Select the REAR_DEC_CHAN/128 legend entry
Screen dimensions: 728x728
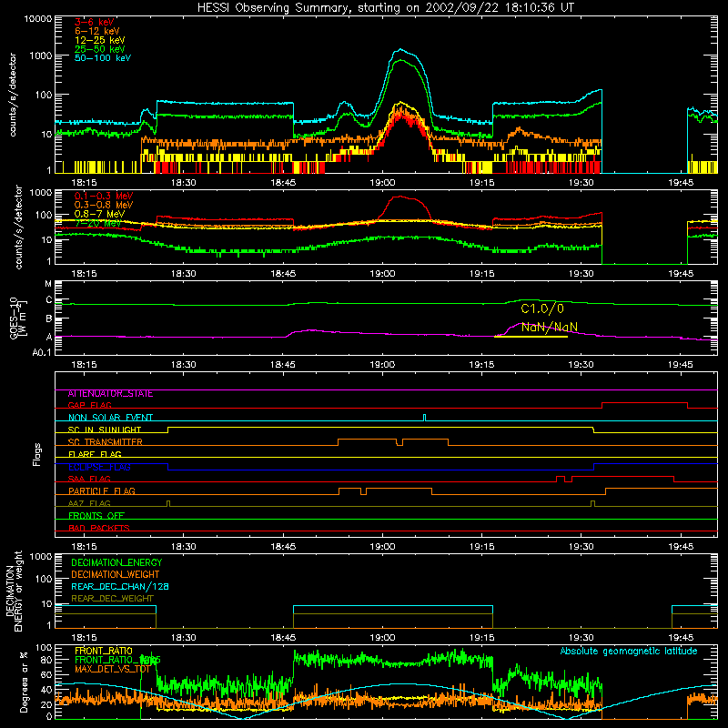[x=120, y=587]
